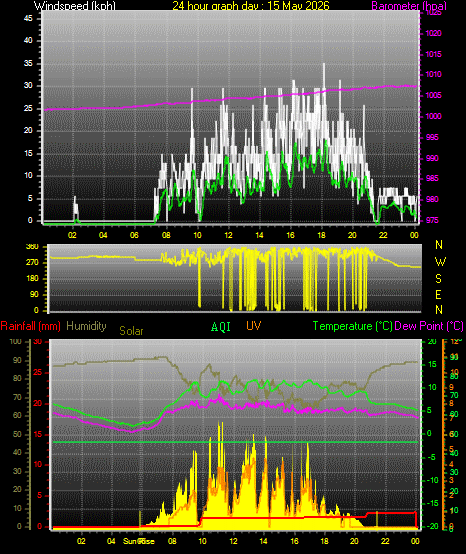This screenshot has height=554, width=466.
Task: Click the 270 tick on wind direction axis
Action: [x=32, y=263]
